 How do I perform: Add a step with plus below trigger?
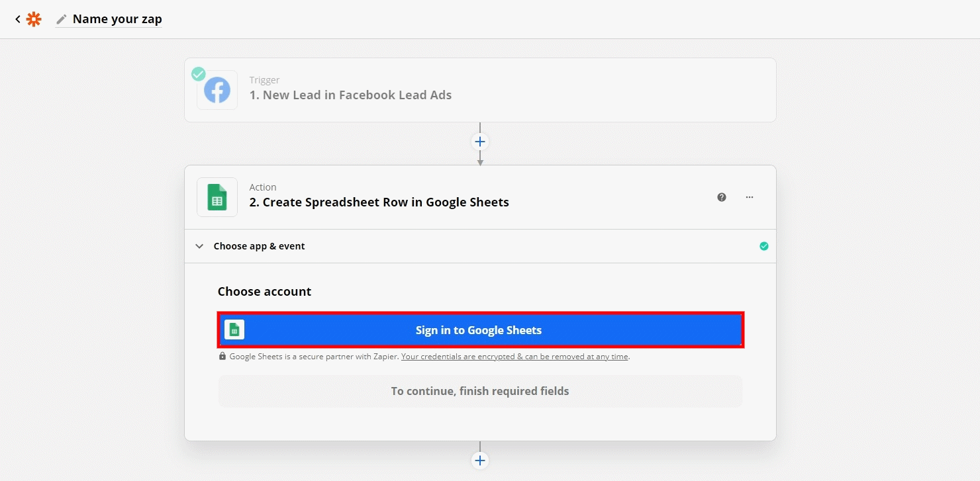pos(480,142)
